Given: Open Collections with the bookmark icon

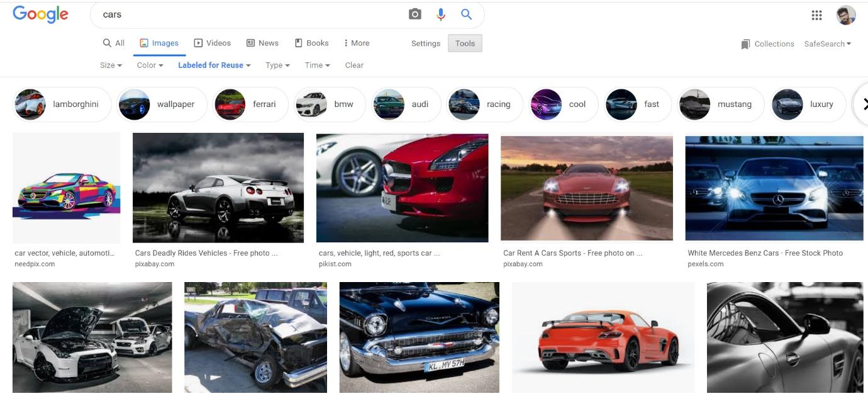Looking at the screenshot, I should 767,44.
